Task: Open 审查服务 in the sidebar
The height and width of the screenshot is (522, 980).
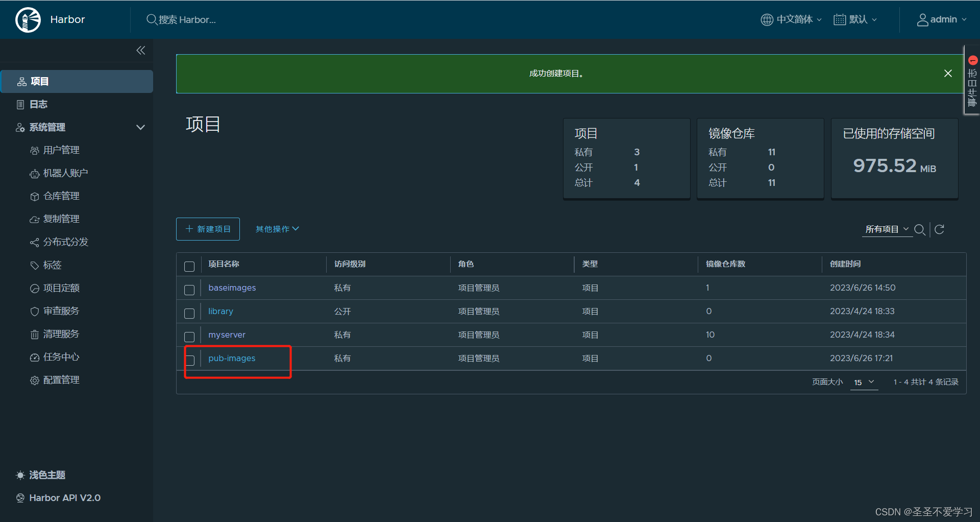Action: [x=61, y=311]
